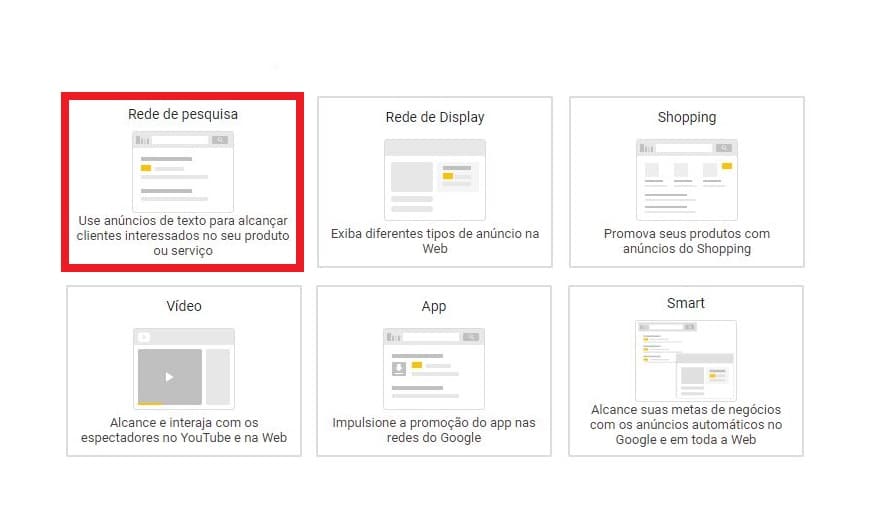
Task: Click description 'Promova seus produtos com anúncios do Shopping'
Action: pos(686,241)
